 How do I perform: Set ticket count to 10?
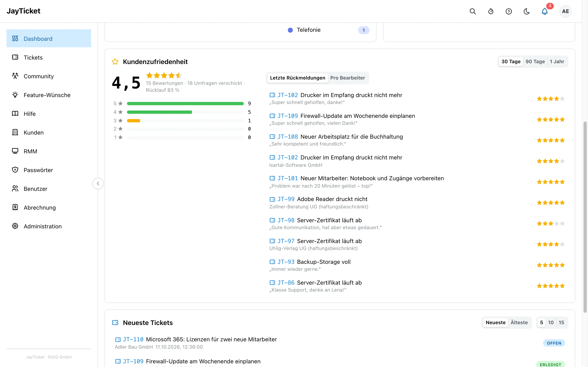click(x=551, y=323)
